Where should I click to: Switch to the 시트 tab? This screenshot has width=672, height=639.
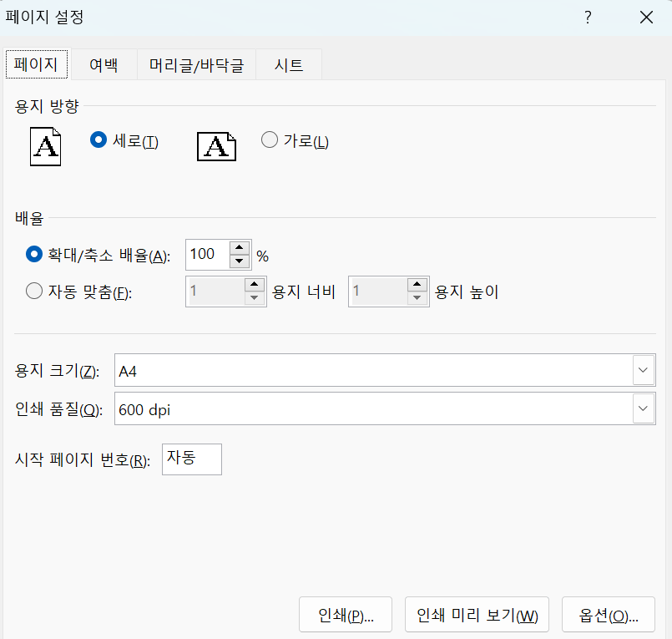[x=288, y=63]
